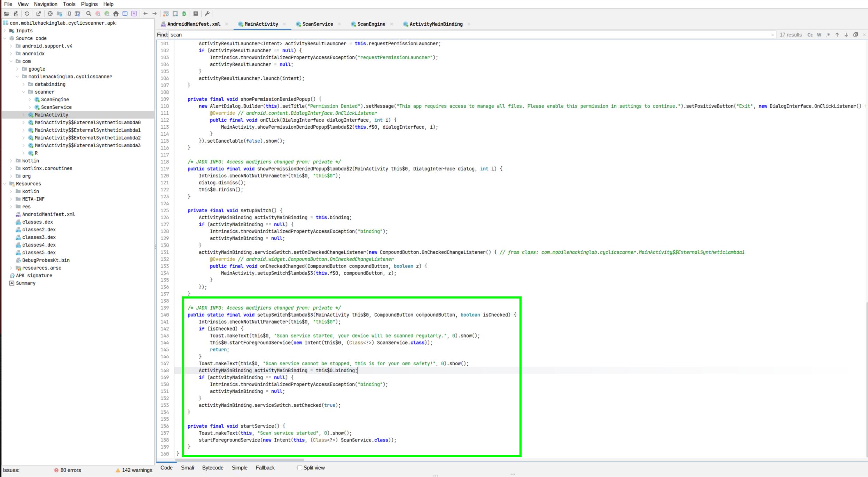The height and width of the screenshot is (477, 868).
Task: Collapse the scanner package node
Action: (x=24, y=92)
